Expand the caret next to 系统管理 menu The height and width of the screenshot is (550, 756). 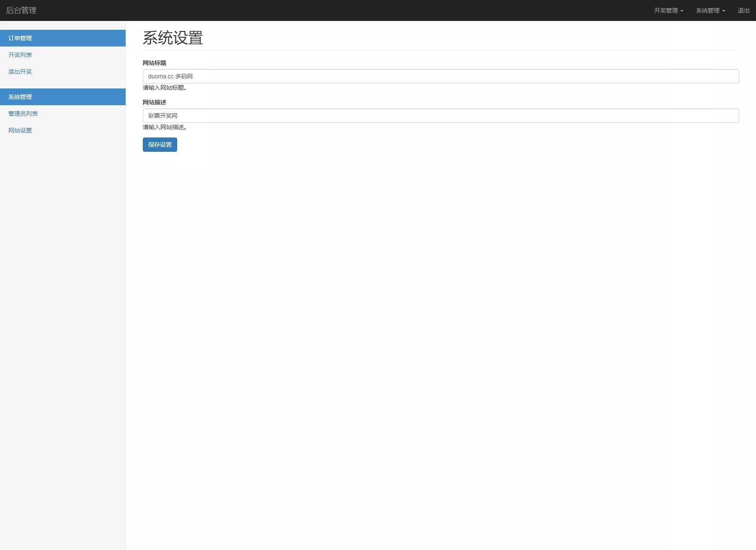tap(723, 11)
